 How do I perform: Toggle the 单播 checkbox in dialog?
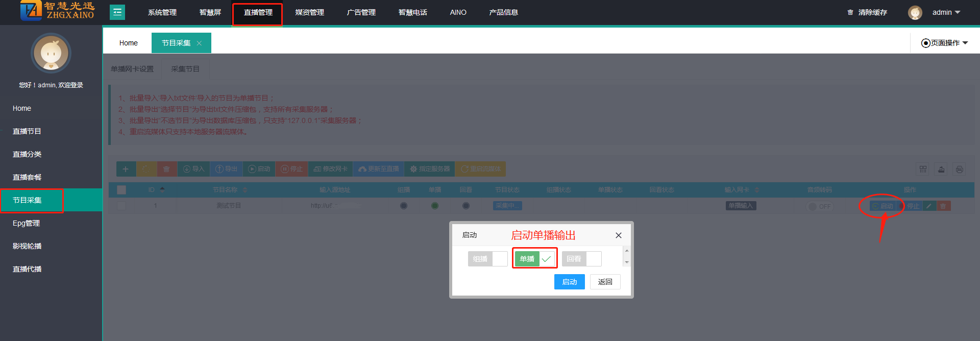pos(534,259)
